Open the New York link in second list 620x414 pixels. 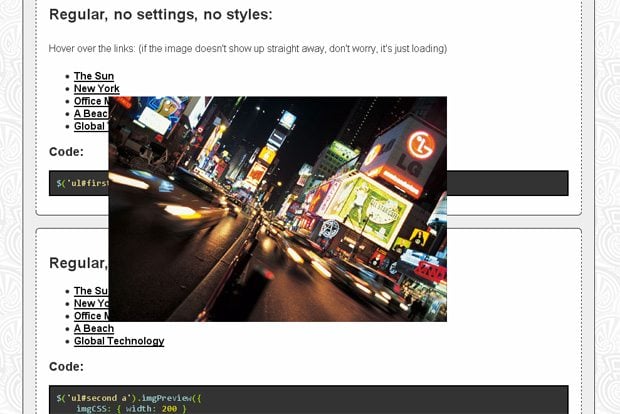tap(90, 303)
